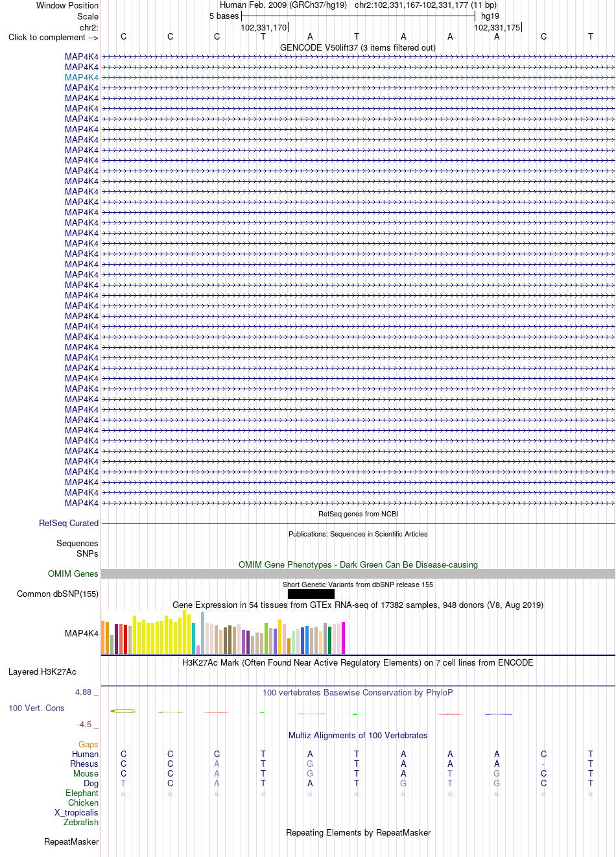Click the coordinate marker '102,331,170'
Viewport: 616px width, 857px height.
coord(263,27)
